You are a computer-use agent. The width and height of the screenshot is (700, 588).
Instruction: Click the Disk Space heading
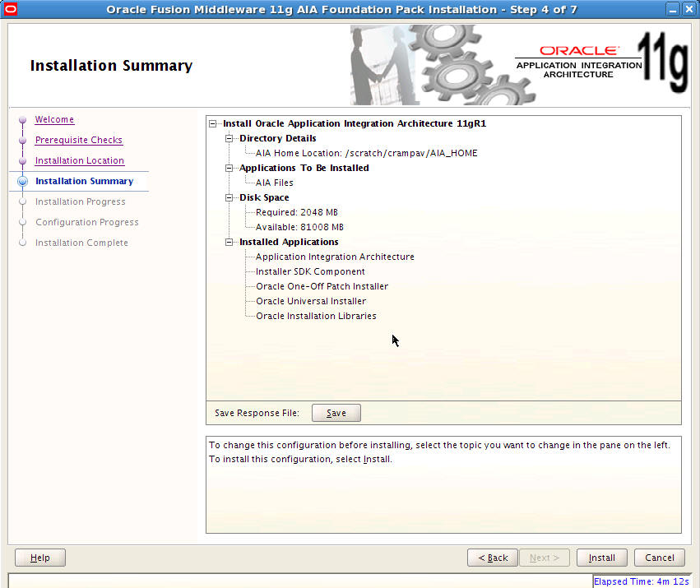click(x=264, y=197)
